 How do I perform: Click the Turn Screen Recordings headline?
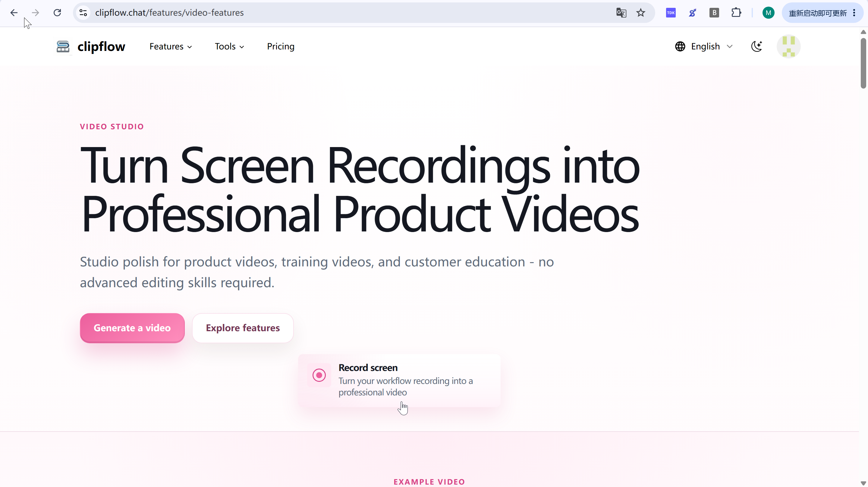360,190
